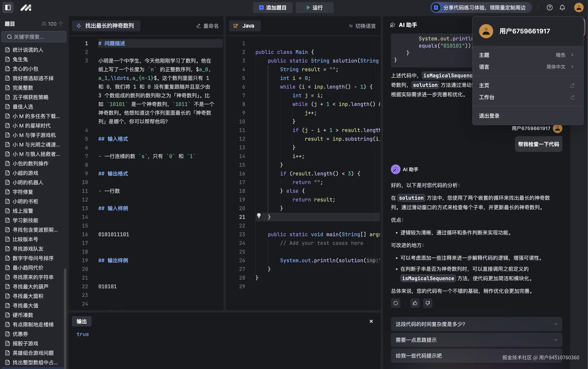Open 切换语言 to switch coding language
The image size is (588, 369).
(362, 26)
